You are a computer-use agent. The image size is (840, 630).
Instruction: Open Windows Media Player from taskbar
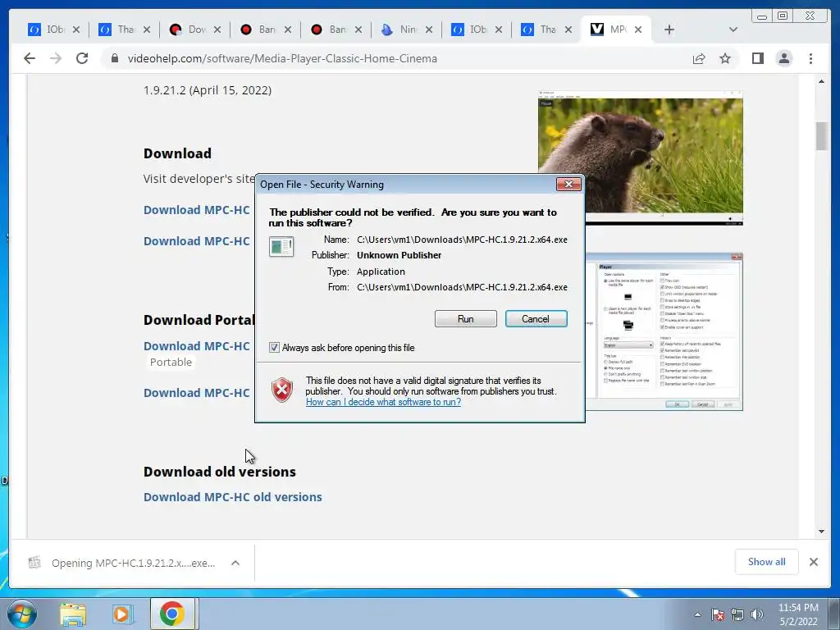point(122,614)
